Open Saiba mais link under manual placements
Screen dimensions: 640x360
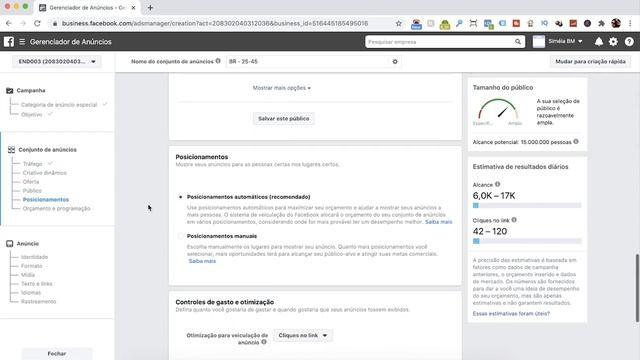pos(202,261)
